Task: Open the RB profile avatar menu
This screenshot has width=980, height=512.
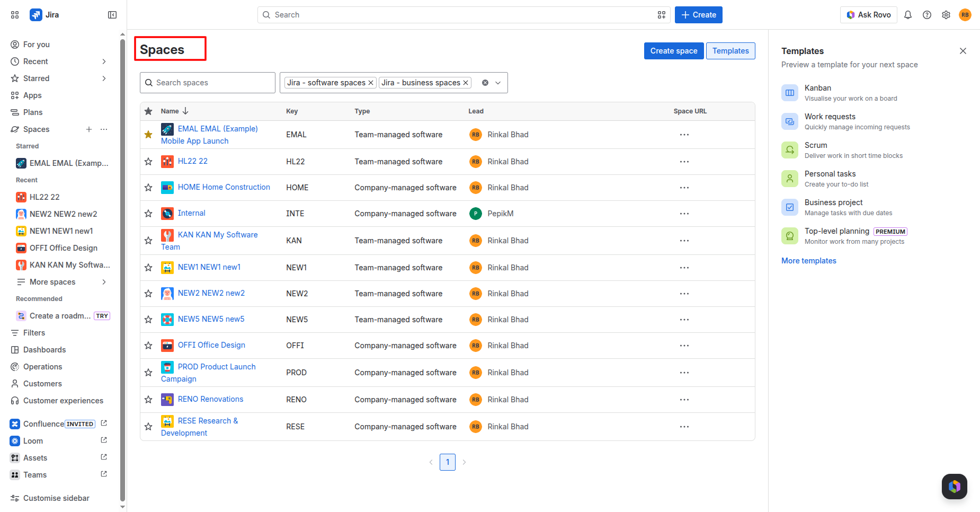Action: click(965, 15)
